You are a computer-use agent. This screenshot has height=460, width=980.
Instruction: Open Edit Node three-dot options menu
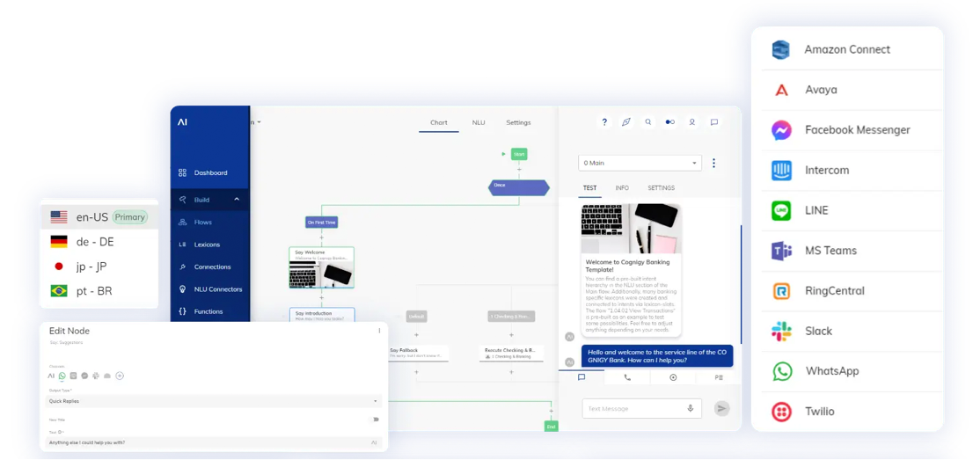(x=379, y=331)
